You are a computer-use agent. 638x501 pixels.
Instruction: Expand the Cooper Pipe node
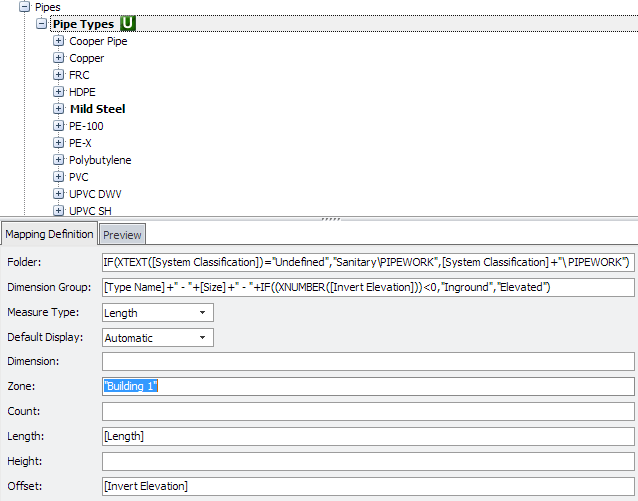59,41
